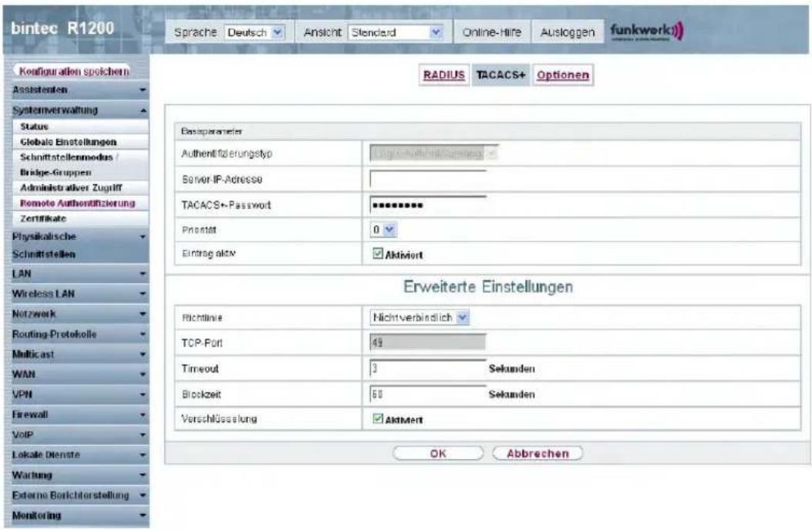This screenshot has height=530, width=812.
Task: Click the Basisparameter section header
Action: click(x=488, y=132)
